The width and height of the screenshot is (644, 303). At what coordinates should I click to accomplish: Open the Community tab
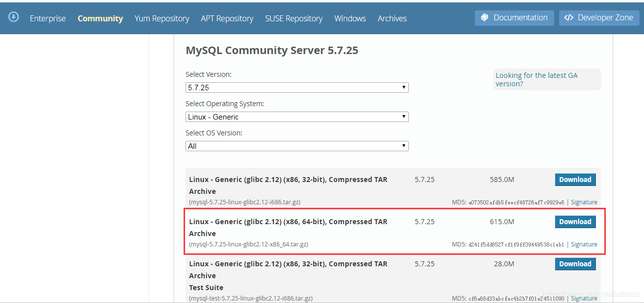(100, 18)
